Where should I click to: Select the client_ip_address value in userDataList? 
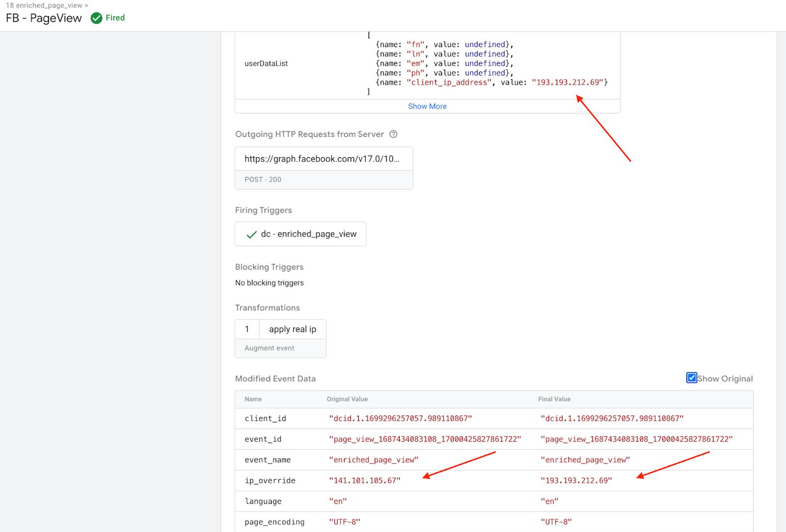click(567, 83)
